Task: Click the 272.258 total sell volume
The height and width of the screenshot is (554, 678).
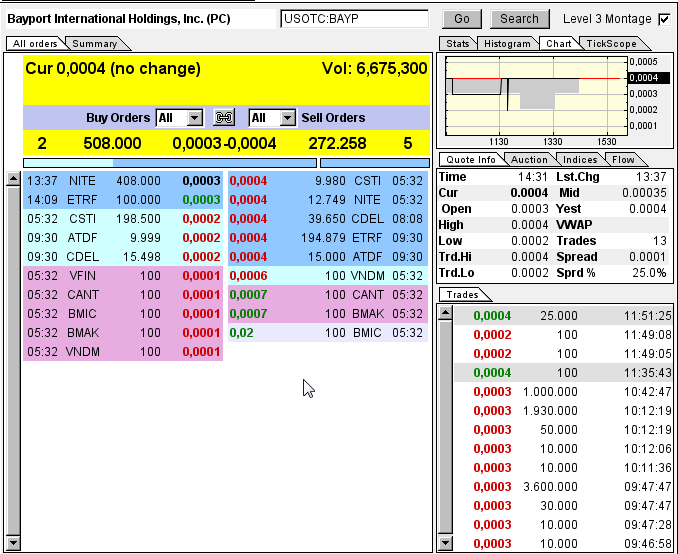Action: click(x=337, y=144)
